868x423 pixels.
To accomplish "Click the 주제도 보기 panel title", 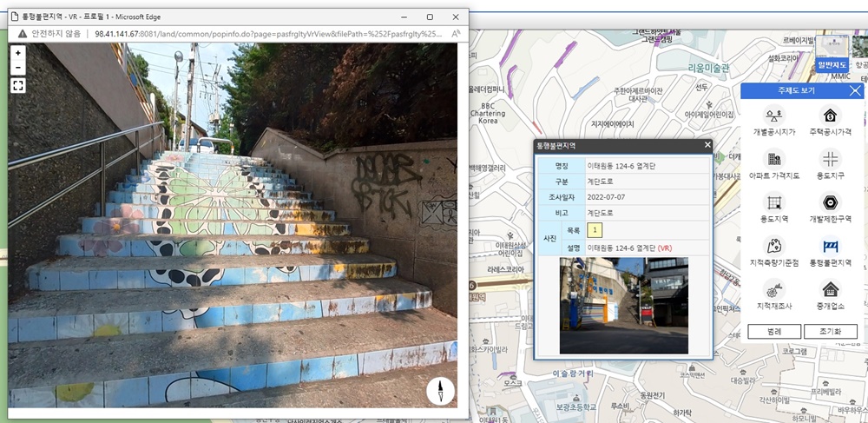I will (x=796, y=91).
